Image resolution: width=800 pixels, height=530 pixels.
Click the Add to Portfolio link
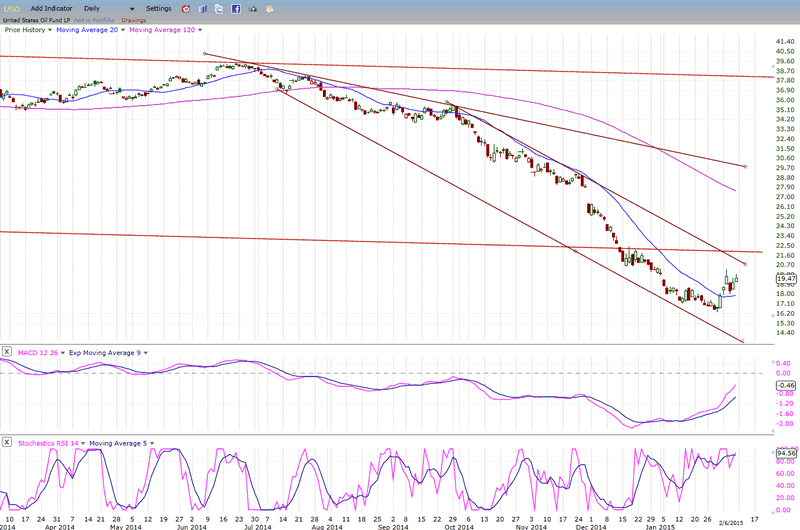98,19
